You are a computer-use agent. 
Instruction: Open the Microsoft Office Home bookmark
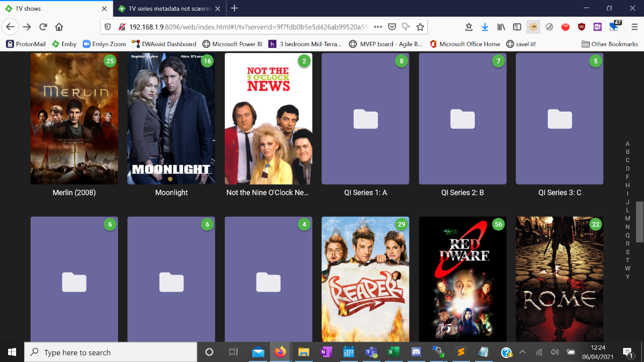pos(465,44)
